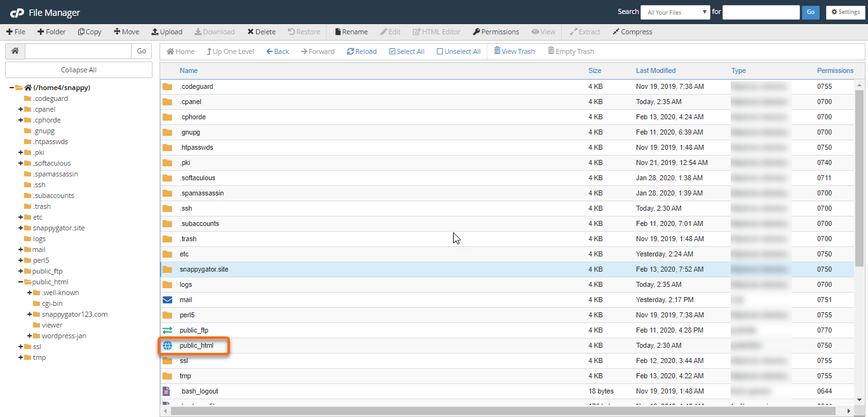Click the Home icon above the file tree
The height and width of the screenshot is (417, 868).
point(15,51)
